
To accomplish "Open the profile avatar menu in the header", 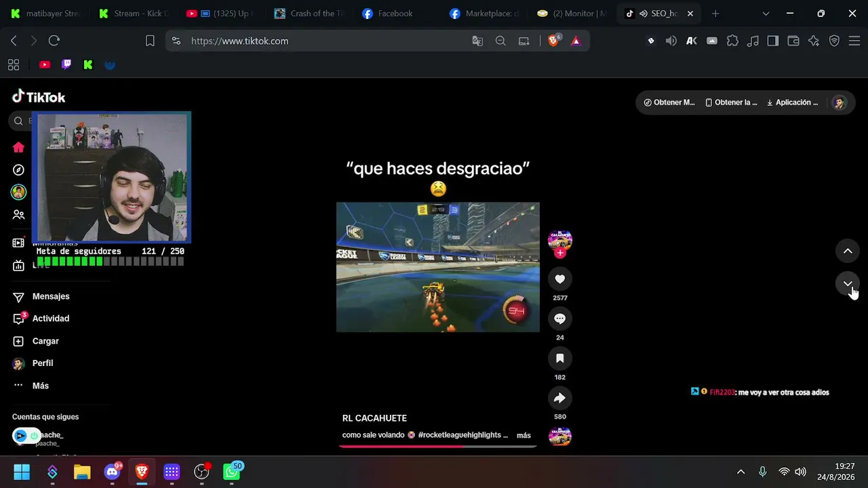I will tap(840, 102).
